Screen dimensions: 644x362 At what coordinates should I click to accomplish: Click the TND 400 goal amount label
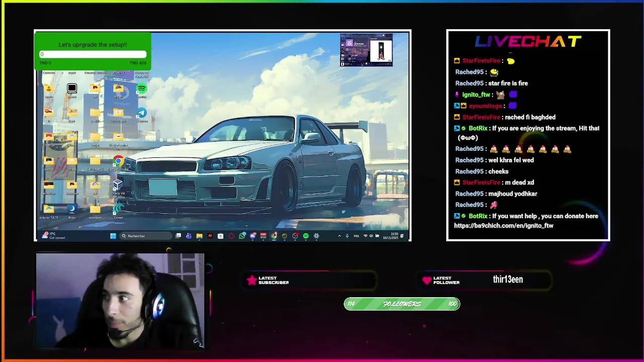(138, 63)
